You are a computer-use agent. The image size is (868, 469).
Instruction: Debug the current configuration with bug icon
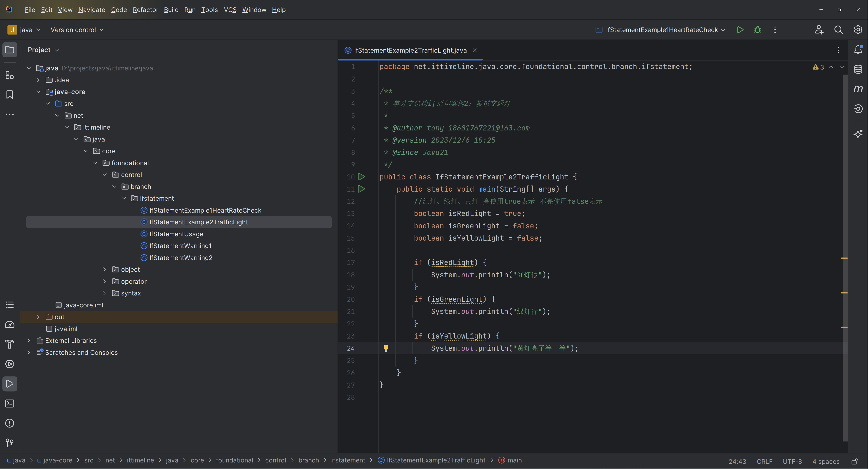[x=758, y=30]
